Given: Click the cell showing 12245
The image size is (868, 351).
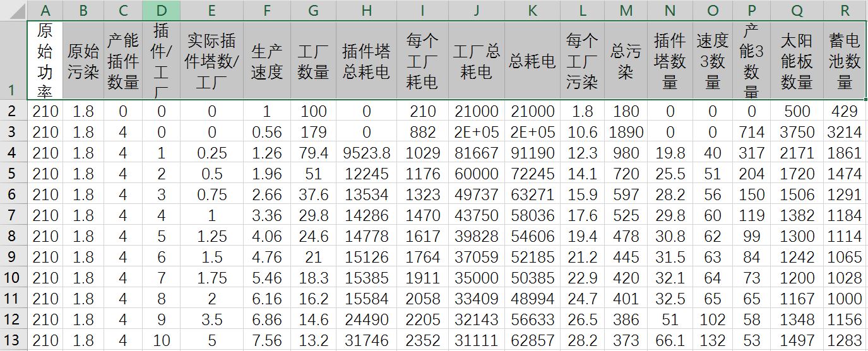Looking at the screenshot, I should click(x=366, y=174).
